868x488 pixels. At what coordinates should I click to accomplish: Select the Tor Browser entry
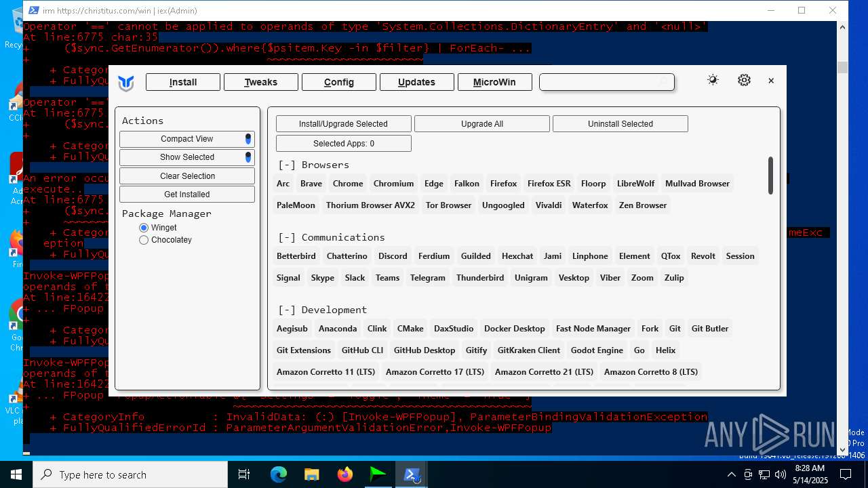click(448, 205)
